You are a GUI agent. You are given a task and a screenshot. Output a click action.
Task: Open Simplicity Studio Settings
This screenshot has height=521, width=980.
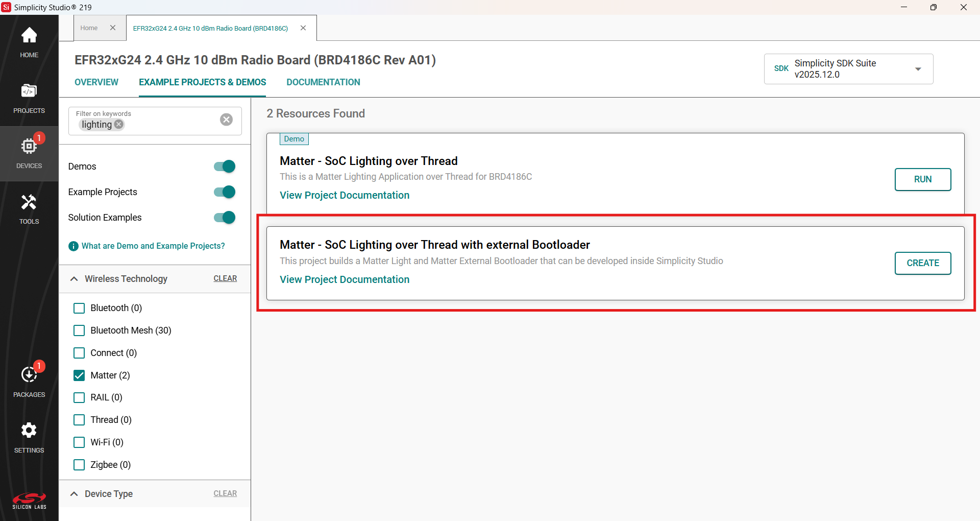(x=29, y=435)
